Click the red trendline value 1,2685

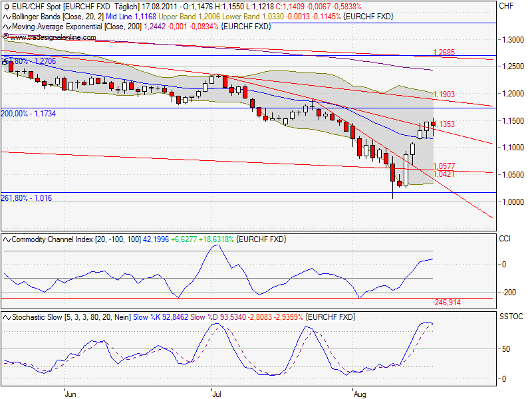click(444, 53)
